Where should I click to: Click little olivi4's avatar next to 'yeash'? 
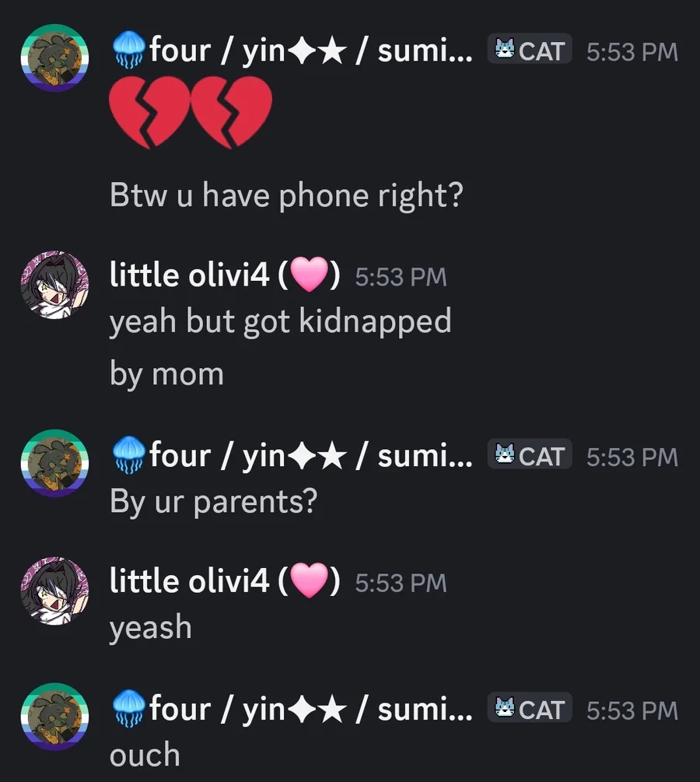55,591
